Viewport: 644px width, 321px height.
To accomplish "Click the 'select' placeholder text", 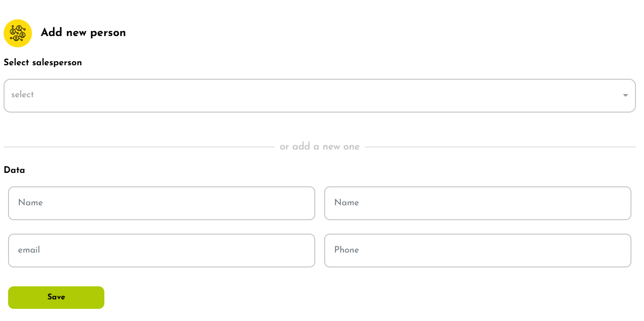I will 22,95.
